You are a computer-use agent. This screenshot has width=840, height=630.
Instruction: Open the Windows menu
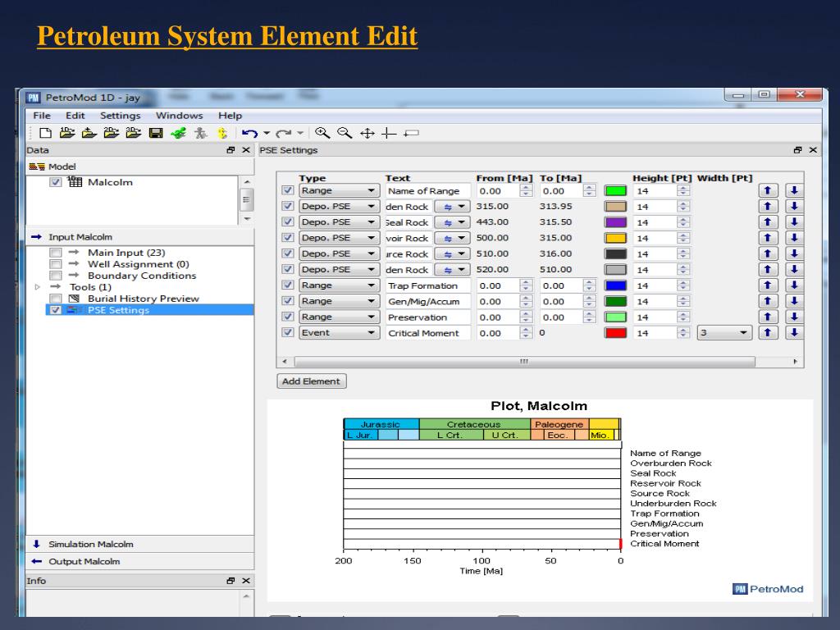pos(179,116)
